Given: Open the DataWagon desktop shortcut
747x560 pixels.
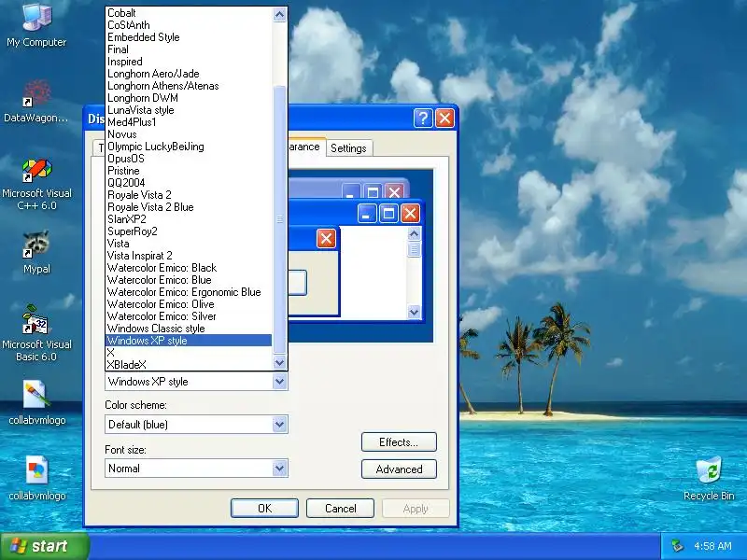Looking at the screenshot, I should tap(36, 102).
